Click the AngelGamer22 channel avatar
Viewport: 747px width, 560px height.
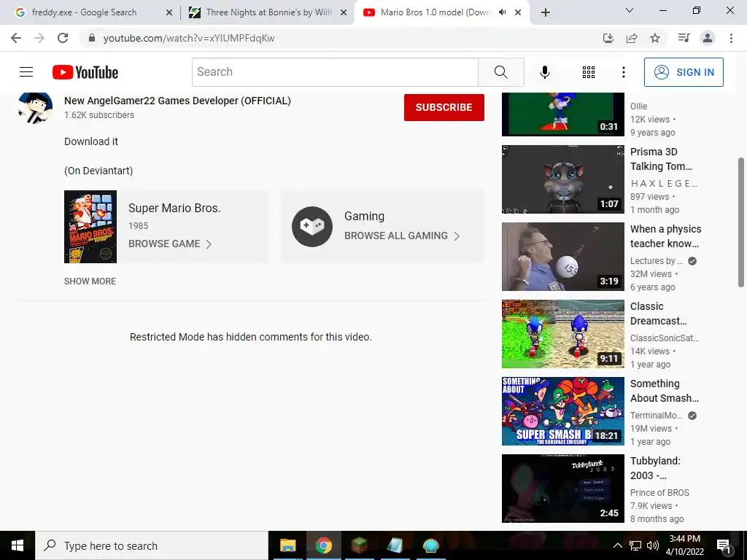(x=35, y=108)
